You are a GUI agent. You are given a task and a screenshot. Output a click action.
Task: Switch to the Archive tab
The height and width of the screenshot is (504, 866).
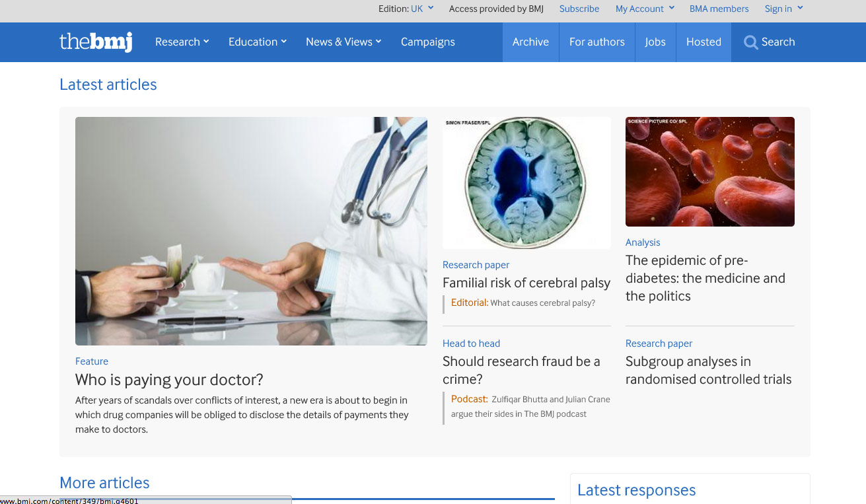tap(530, 42)
